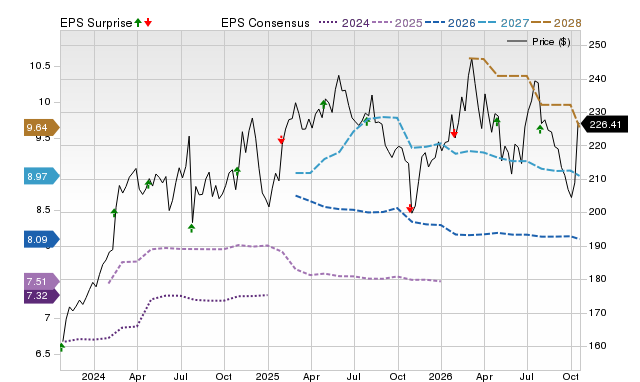
Task: Click the 170 label on the price axis
Action: pyautogui.click(x=598, y=313)
